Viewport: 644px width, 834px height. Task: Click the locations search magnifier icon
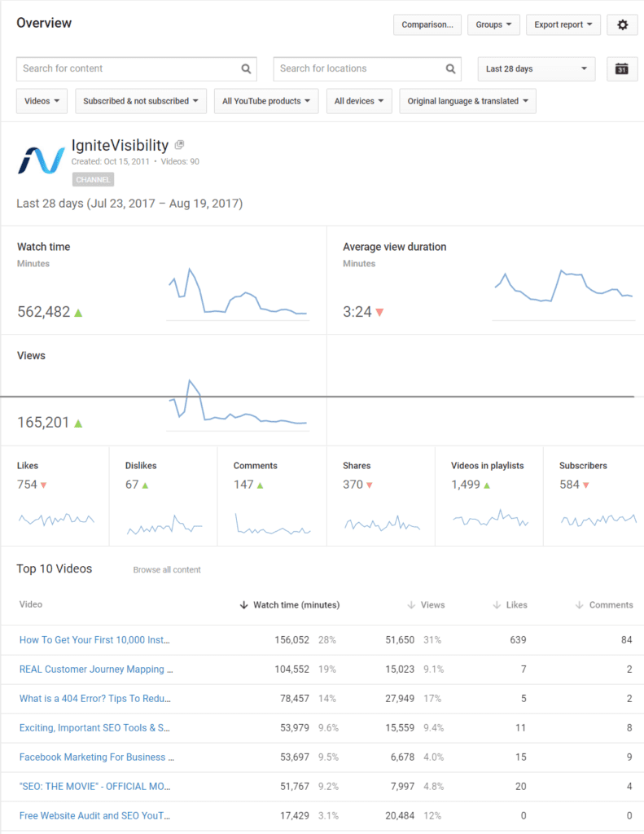coord(450,68)
